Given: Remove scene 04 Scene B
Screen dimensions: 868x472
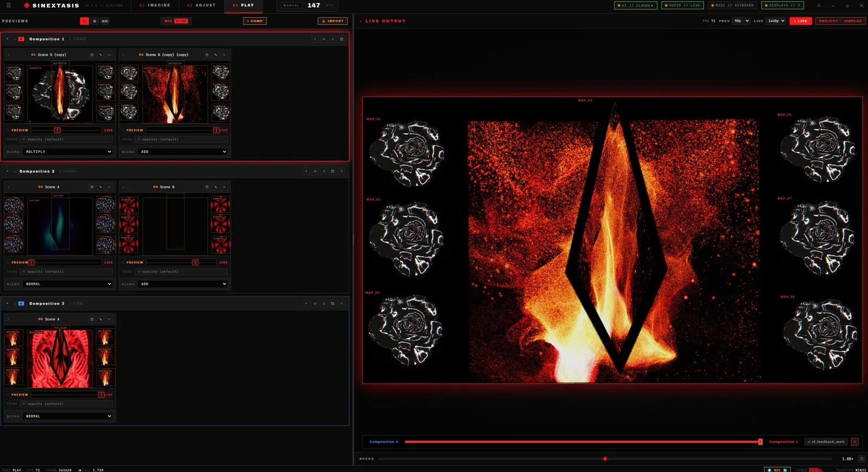Looking at the screenshot, I should (224, 187).
